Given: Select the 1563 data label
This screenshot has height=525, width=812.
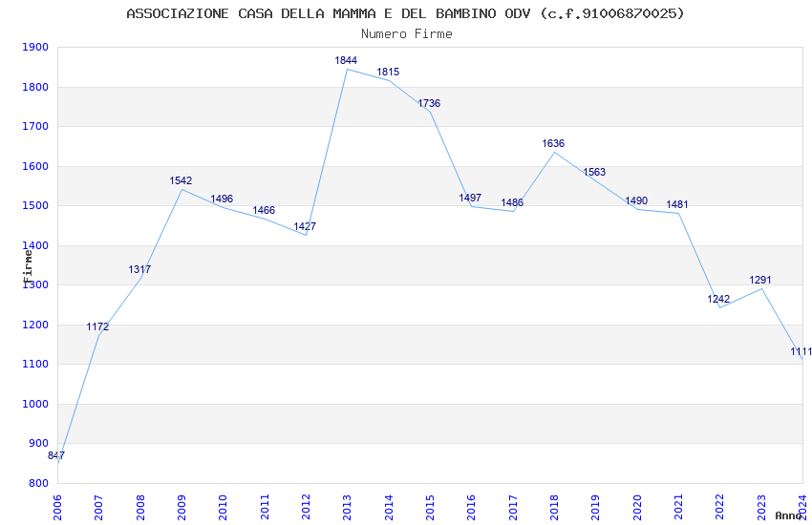Looking at the screenshot, I should [x=594, y=172].
